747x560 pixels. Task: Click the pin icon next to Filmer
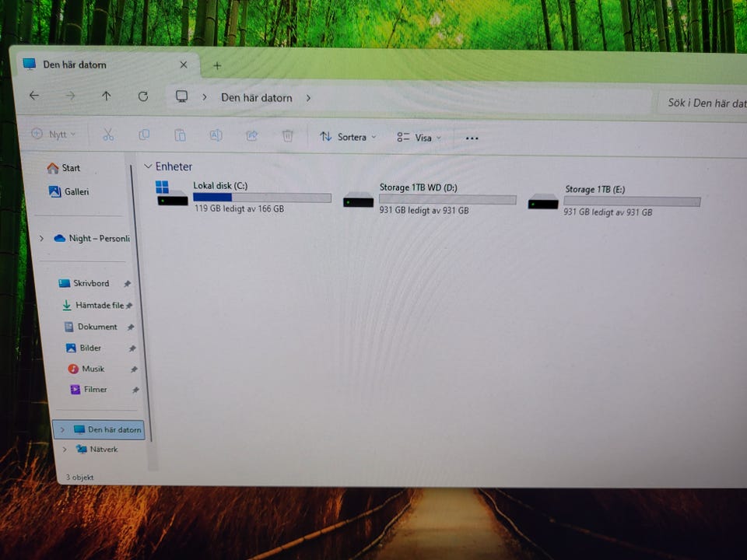point(135,390)
